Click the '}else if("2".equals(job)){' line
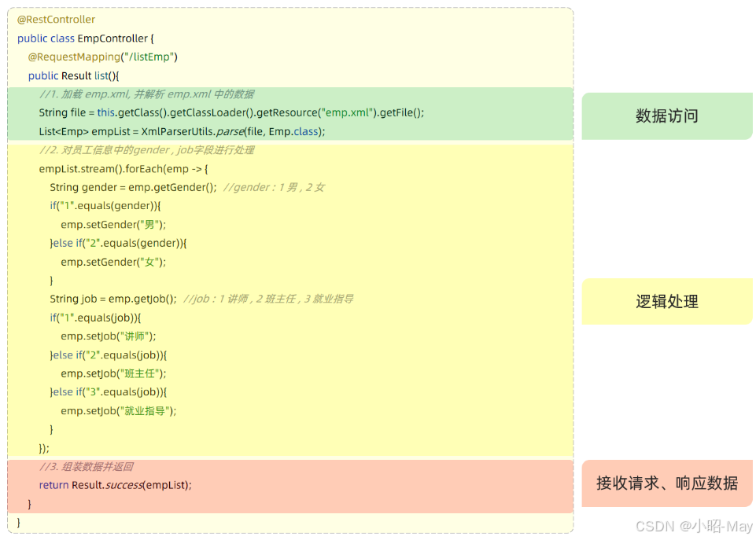This screenshot has height=540, width=756. (x=108, y=355)
